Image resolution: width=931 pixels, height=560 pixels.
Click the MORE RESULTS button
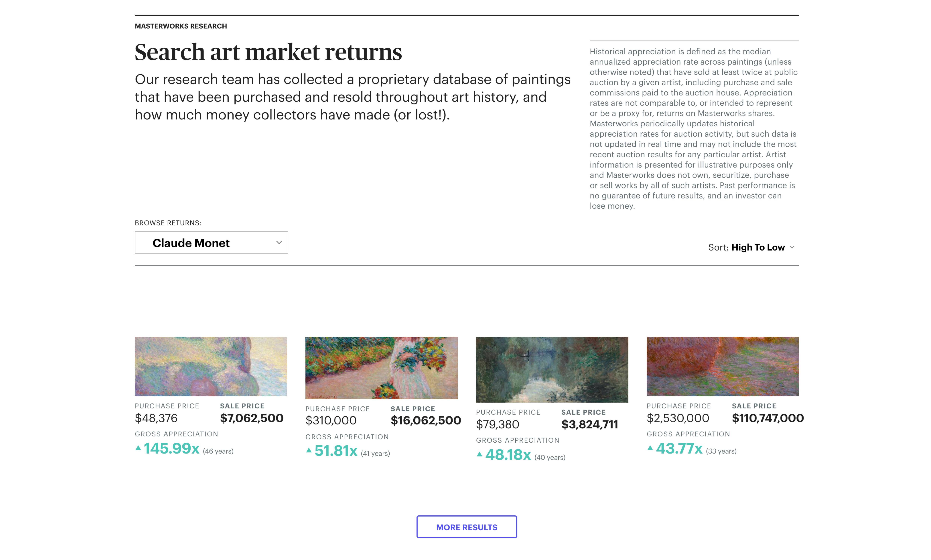[466, 527]
